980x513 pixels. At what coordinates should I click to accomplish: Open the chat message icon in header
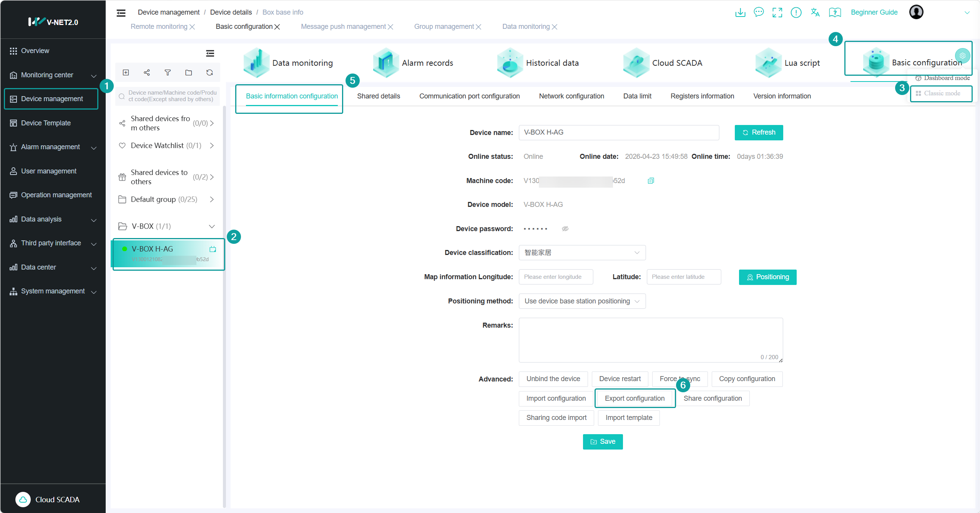[759, 12]
